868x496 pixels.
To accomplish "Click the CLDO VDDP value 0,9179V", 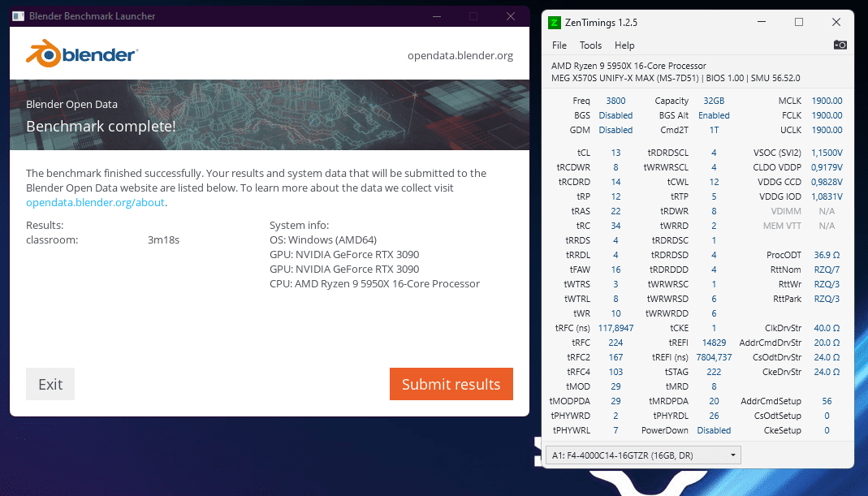I will point(827,167).
